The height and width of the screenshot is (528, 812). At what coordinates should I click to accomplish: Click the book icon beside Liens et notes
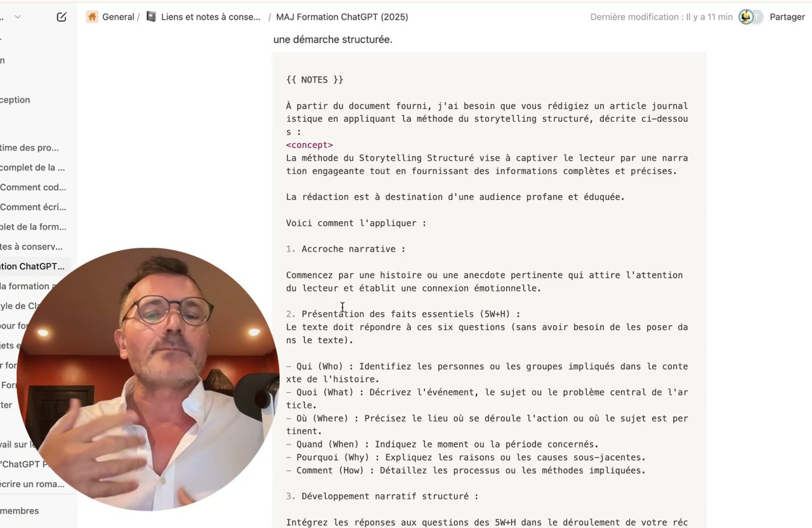point(151,17)
